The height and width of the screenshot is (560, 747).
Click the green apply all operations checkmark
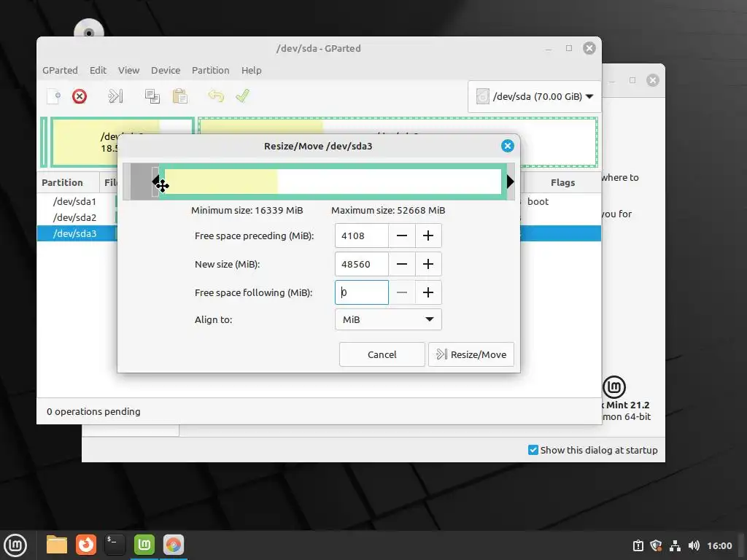tap(242, 96)
